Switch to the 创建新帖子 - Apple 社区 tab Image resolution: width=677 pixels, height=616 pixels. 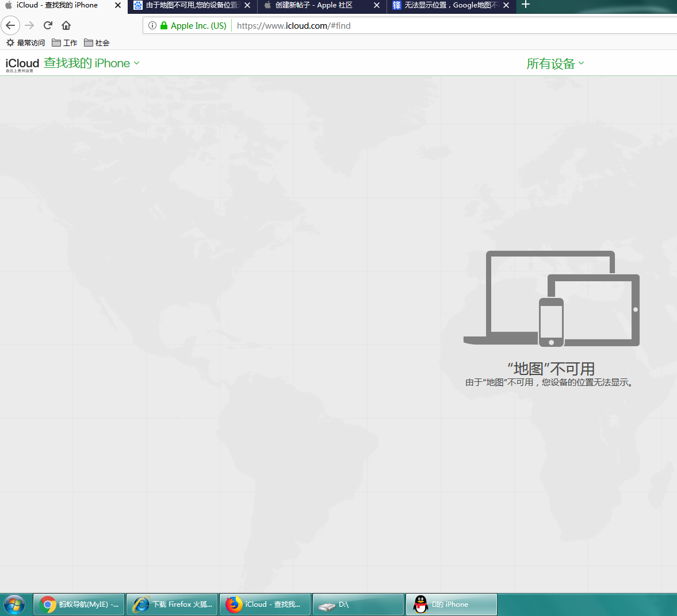[x=313, y=5]
